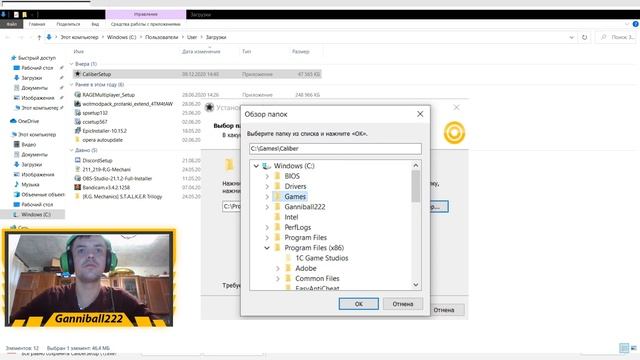
Task: Switch to large icons view in status bar
Action: pos(633,348)
